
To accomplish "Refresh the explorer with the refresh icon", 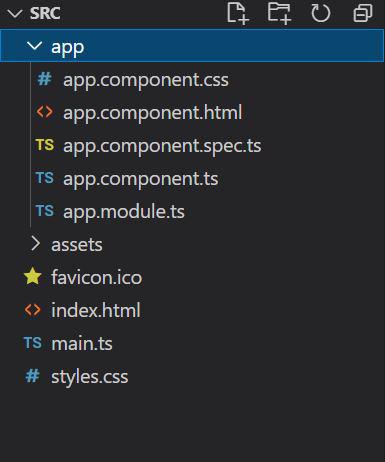I will 321,13.
